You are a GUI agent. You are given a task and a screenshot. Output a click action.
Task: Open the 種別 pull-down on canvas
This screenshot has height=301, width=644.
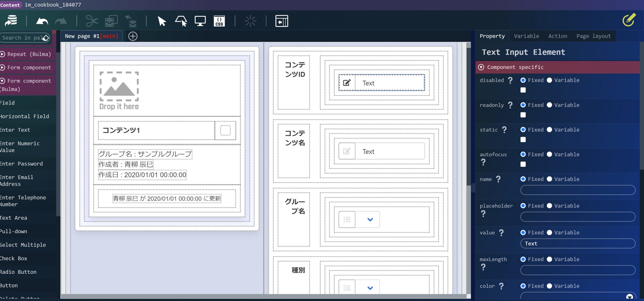pyautogui.click(x=359, y=287)
